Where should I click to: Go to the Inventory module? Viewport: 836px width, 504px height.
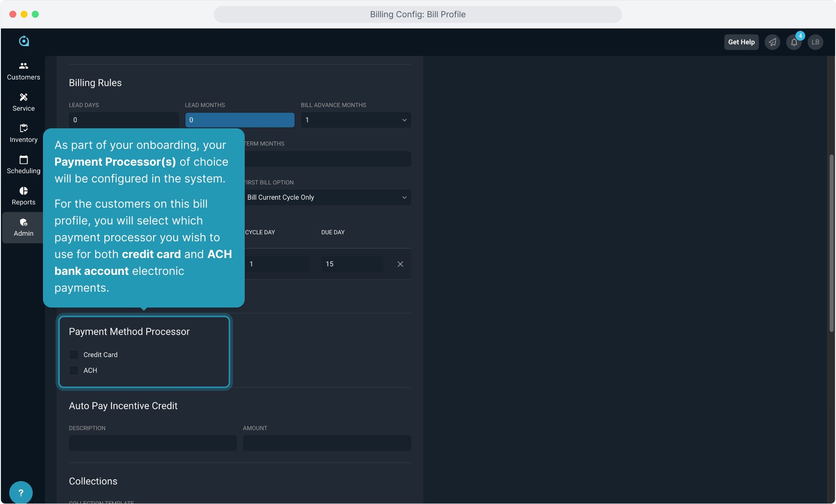click(x=23, y=133)
